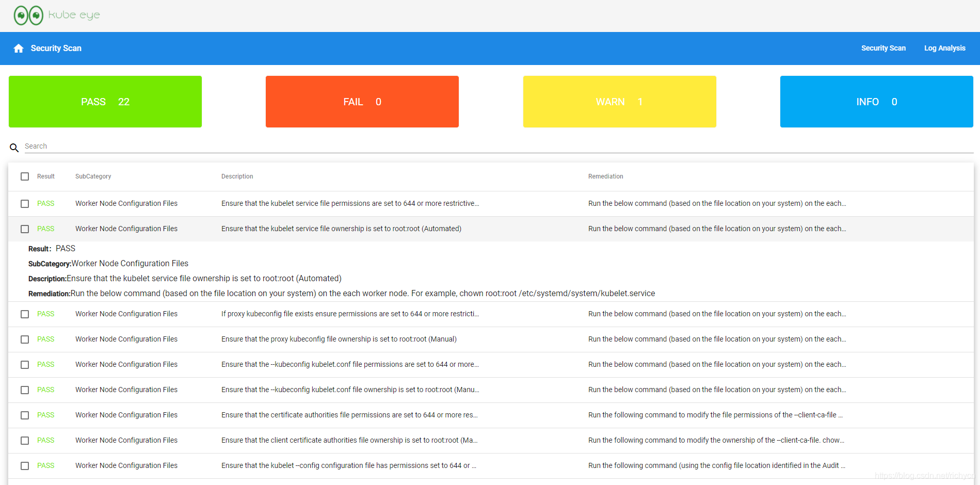Click PASS result in proxy kubeconfig permissions row

click(x=45, y=314)
